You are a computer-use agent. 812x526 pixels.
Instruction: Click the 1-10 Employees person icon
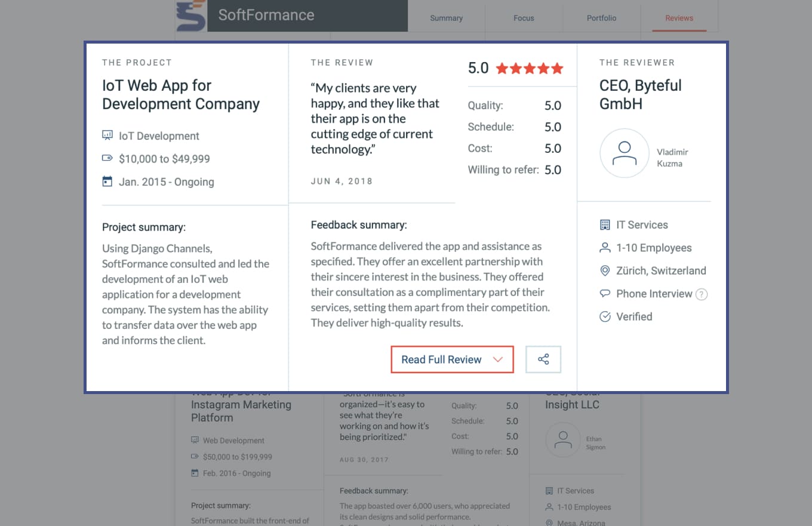605,248
